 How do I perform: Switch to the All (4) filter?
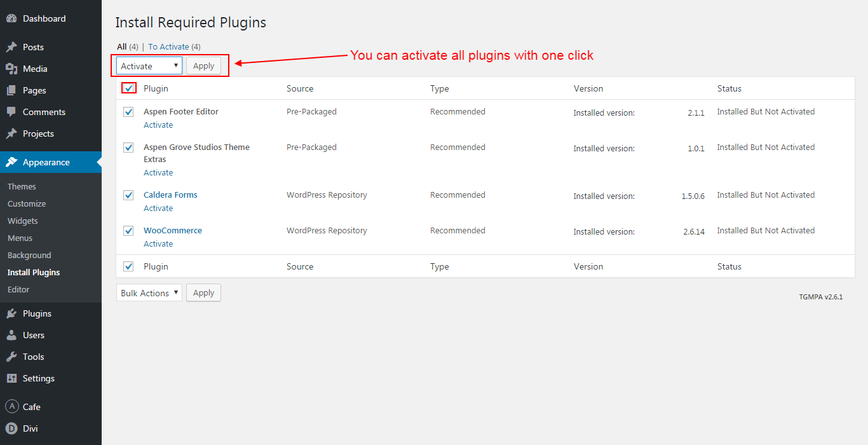point(128,47)
